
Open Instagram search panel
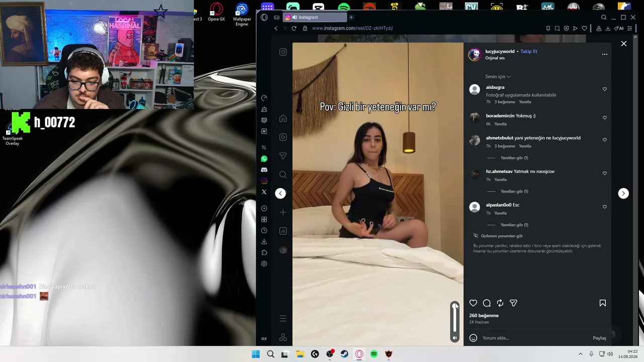[283, 174]
